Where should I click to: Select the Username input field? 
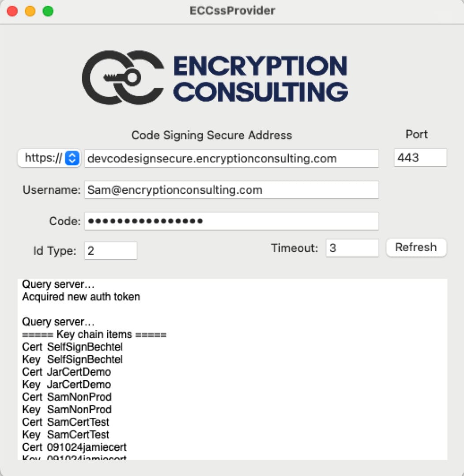pos(231,190)
